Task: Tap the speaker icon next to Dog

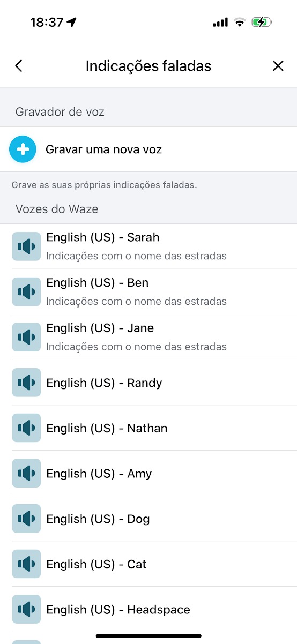Action: tap(26, 519)
